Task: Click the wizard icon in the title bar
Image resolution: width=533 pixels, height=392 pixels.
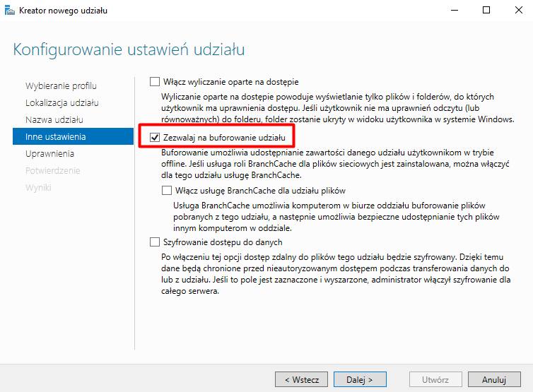Action: [x=10, y=11]
